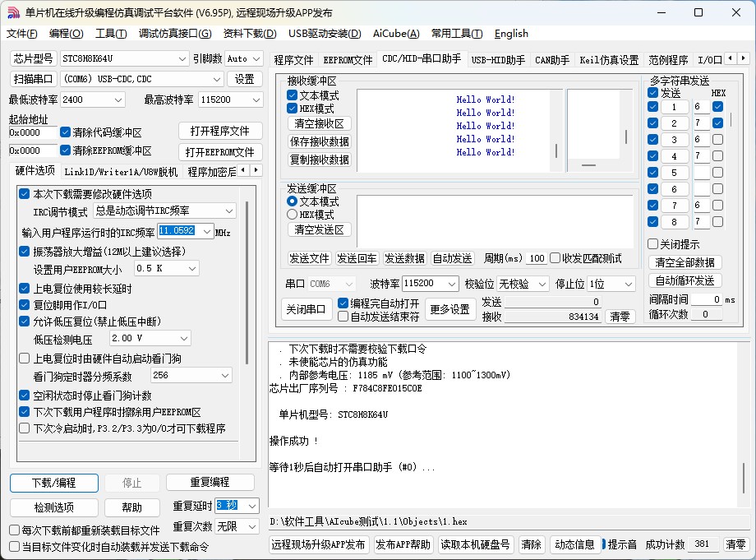Click the STC app icon in title bar
This screenshot has width=756, height=560.
click(12, 12)
